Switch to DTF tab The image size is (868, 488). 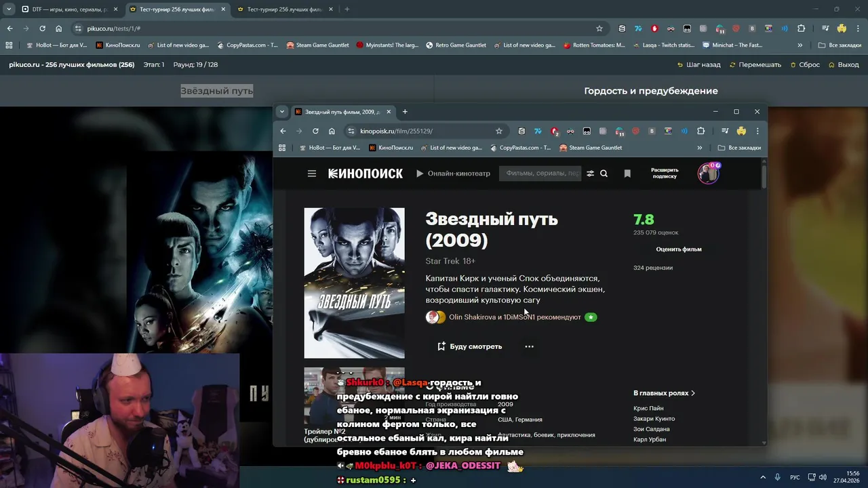coord(70,9)
